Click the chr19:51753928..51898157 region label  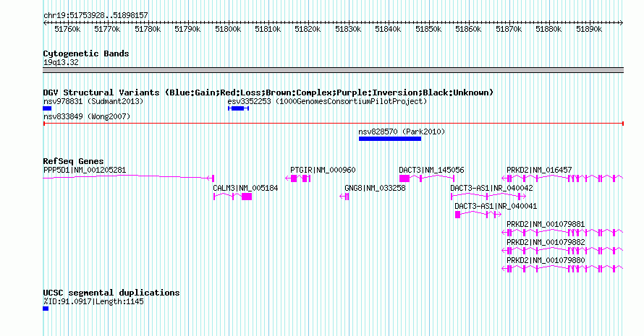(96, 15)
